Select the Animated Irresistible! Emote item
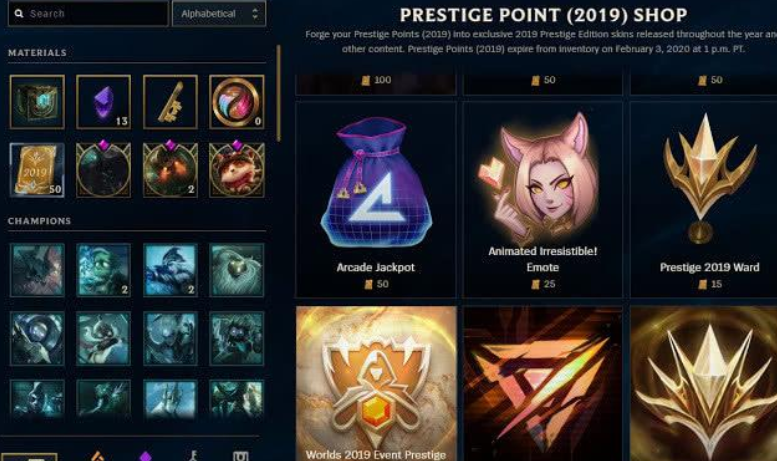Viewport: 777px width, 461px height. pos(543,200)
